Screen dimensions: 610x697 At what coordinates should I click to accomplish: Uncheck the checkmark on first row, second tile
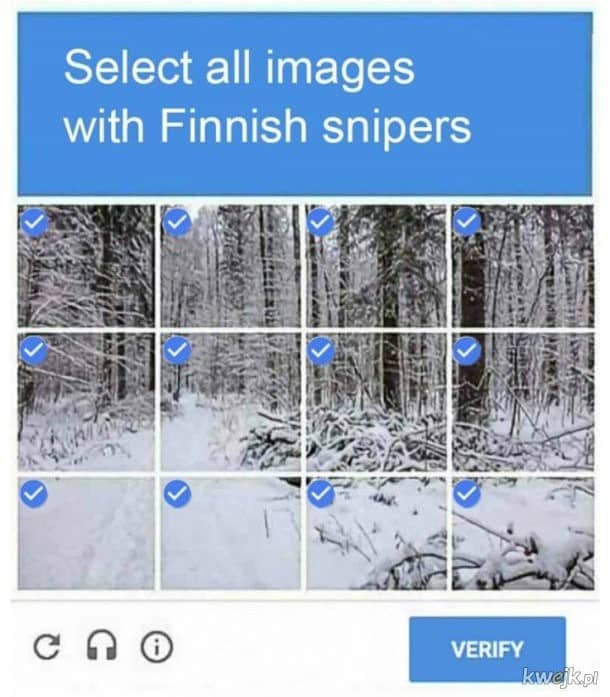[177, 221]
